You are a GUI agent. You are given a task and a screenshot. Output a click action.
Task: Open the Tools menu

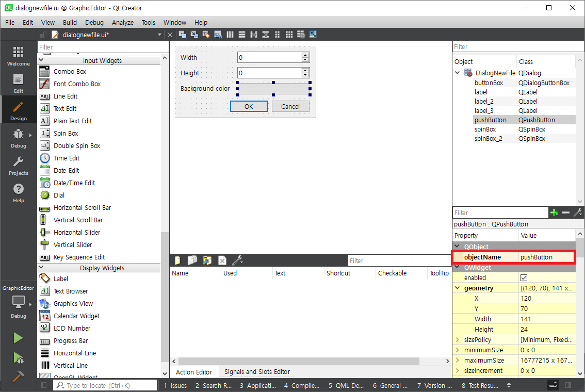(148, 22)
